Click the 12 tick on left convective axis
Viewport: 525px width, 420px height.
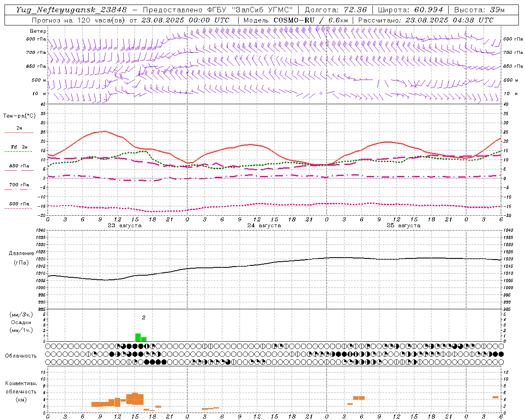[x=43, y=372]
